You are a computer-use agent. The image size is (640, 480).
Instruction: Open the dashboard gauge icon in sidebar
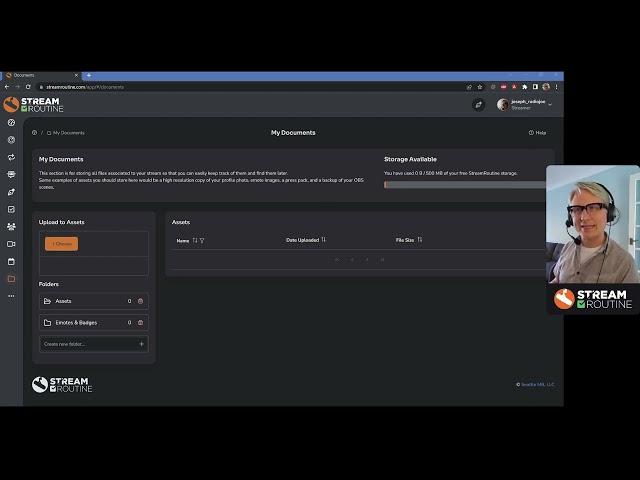coord(11,122)
